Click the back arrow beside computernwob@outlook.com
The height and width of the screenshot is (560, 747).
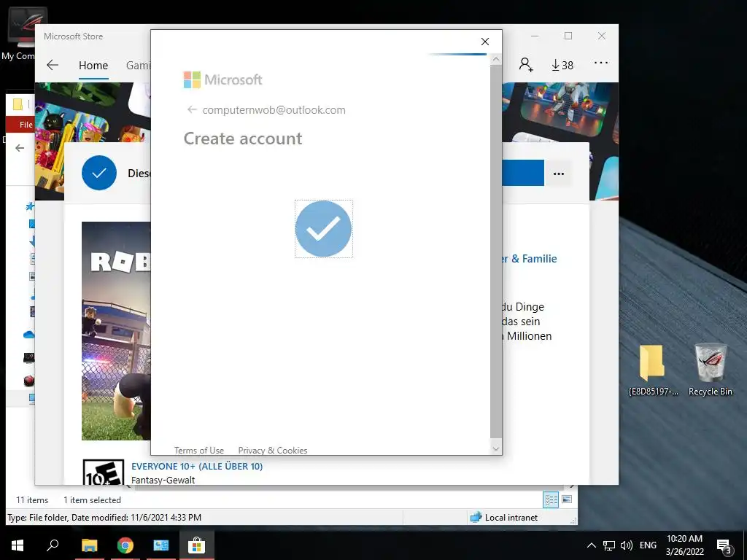point(192,110)
